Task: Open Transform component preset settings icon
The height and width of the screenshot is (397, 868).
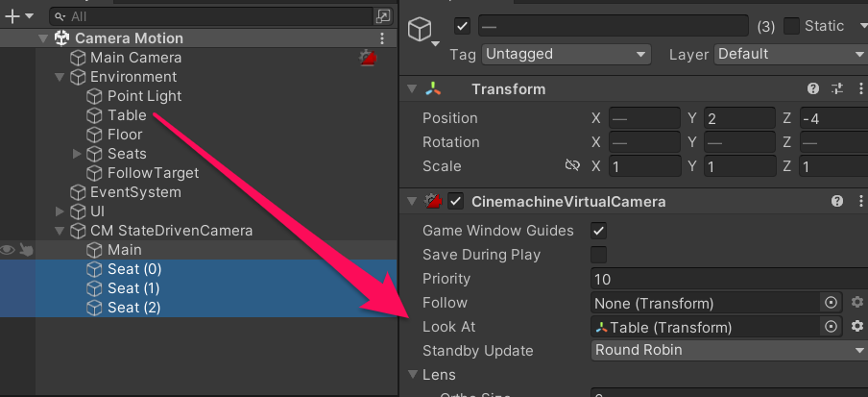Action: tap(836, 89)
